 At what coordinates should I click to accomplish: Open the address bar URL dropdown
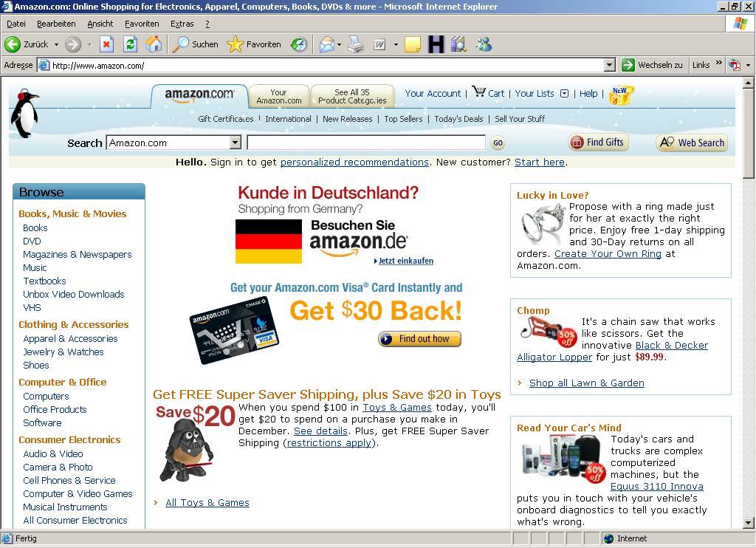tap(609, 65)
